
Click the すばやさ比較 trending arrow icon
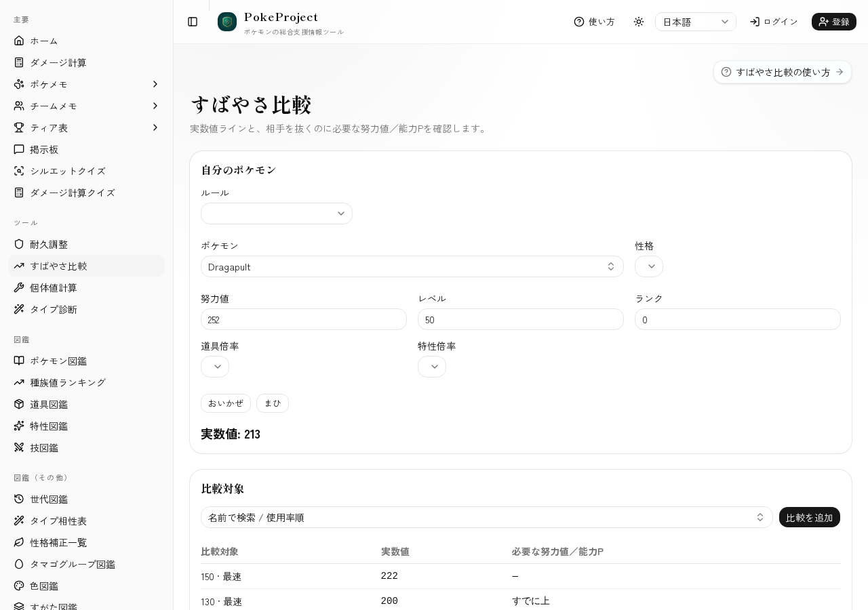click(19, 266)
